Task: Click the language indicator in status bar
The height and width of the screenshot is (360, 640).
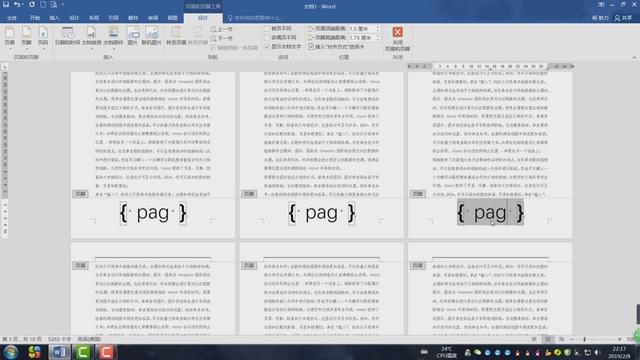Action: click(89, 339)
